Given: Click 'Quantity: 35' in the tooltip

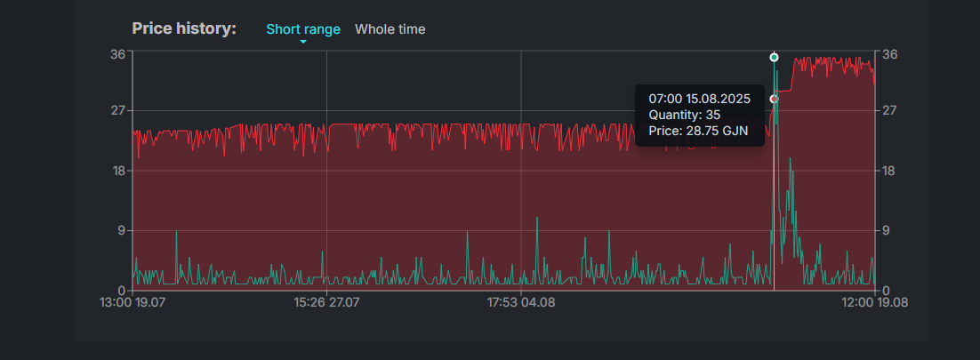Looking at the screenshot, I should coord(685,115).
